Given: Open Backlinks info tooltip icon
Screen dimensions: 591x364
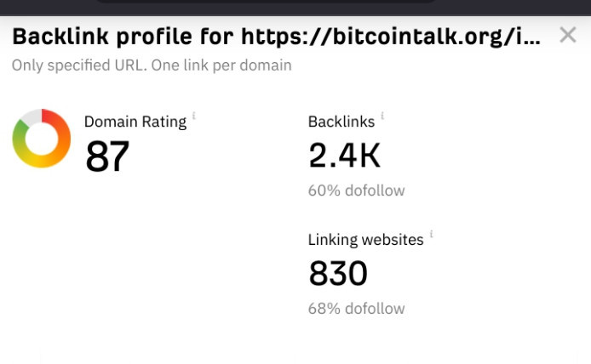Looking at the screenshot, I should point(382,115).
